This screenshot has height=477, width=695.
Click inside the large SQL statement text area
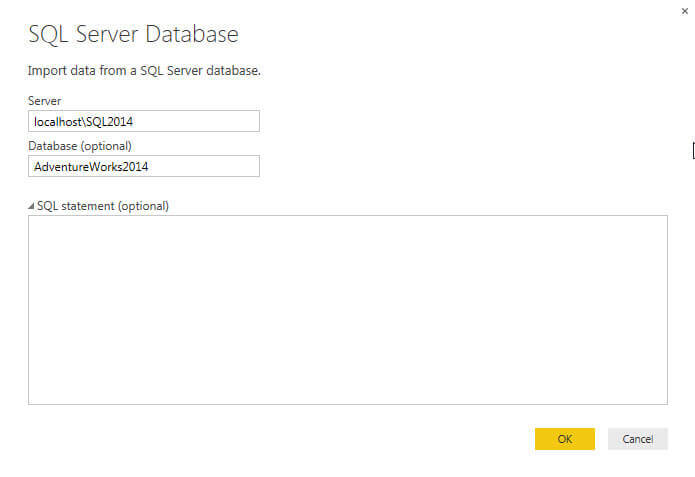(347, 309)
